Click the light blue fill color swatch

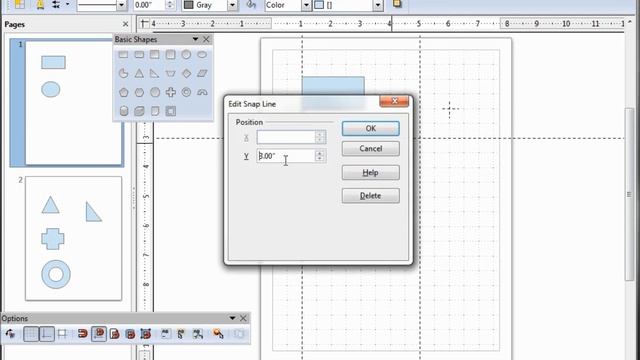[x=319, y=5]
